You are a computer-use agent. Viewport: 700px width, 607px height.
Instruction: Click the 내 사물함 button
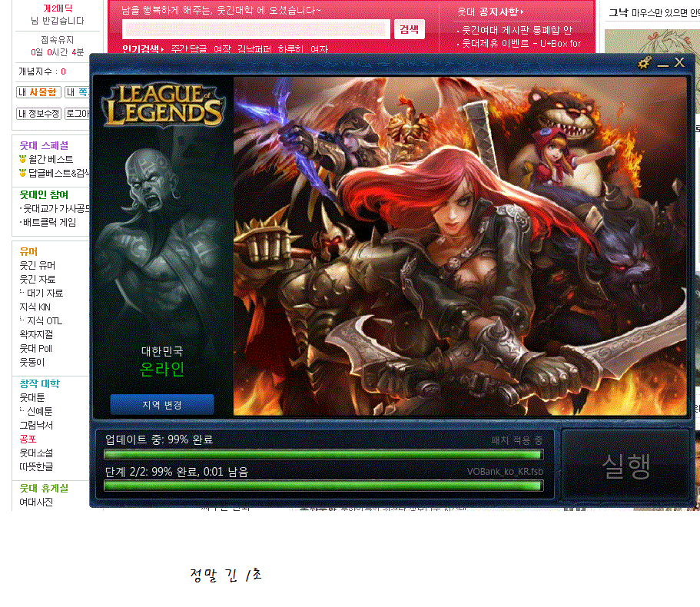pos(38,92)
